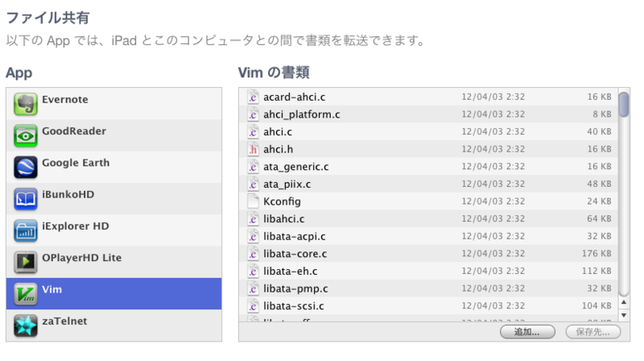Click the Vim app icon
This screenshot has width=644, height=361.
[x=26, y=294]
